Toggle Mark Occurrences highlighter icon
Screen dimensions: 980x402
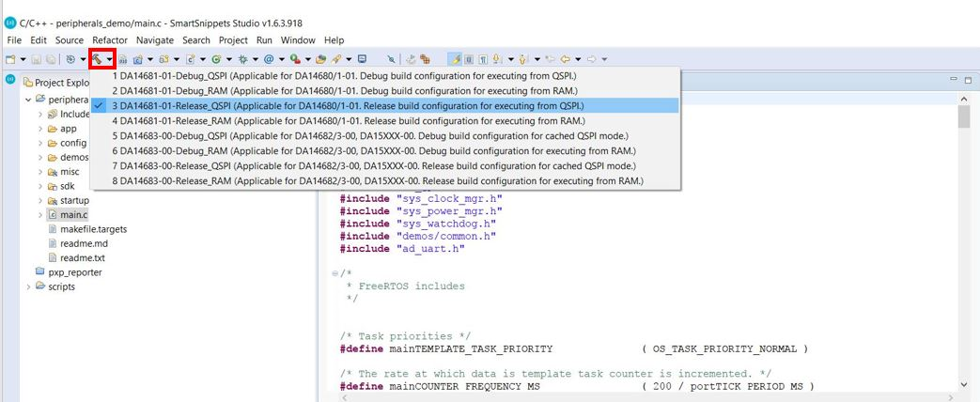pyautogui.click(x=456, y=59)
